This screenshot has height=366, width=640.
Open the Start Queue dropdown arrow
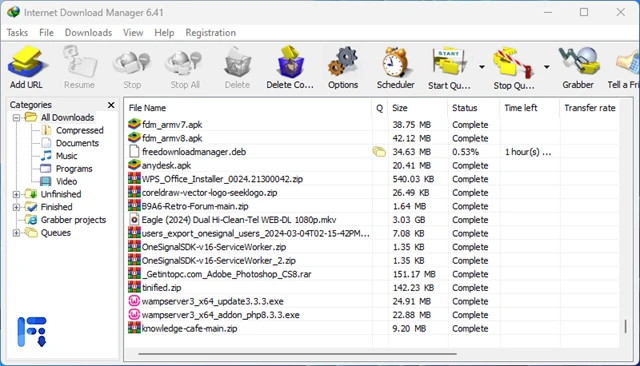(482, 67)
